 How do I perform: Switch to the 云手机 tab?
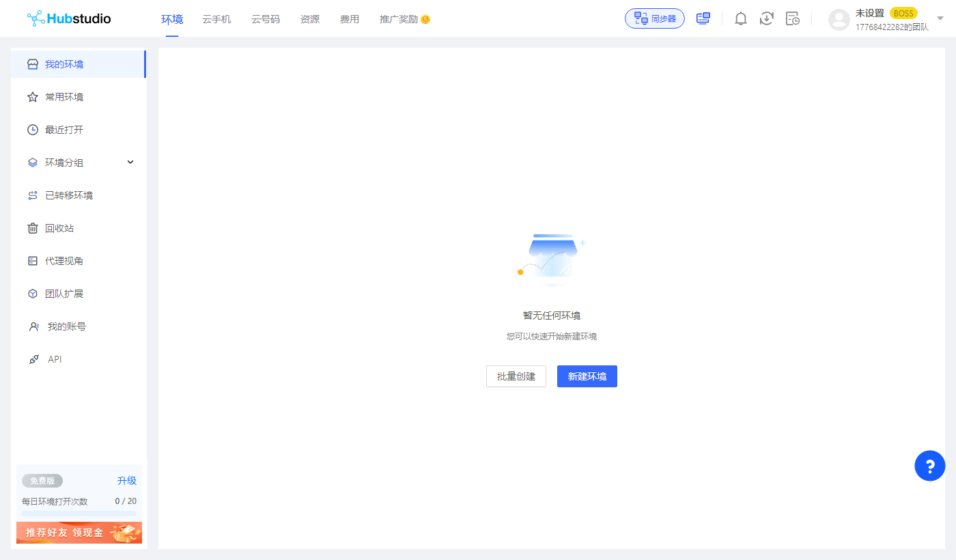pos(216,19)
